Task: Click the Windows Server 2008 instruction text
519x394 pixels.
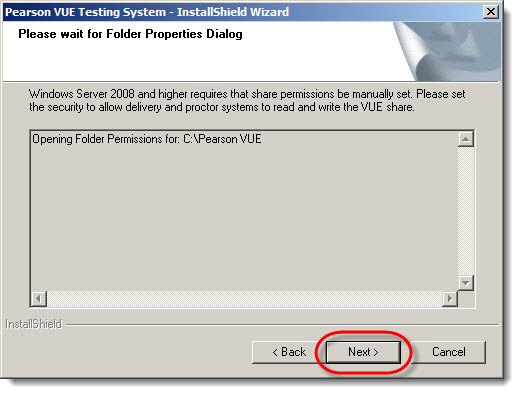Action: 247,100
